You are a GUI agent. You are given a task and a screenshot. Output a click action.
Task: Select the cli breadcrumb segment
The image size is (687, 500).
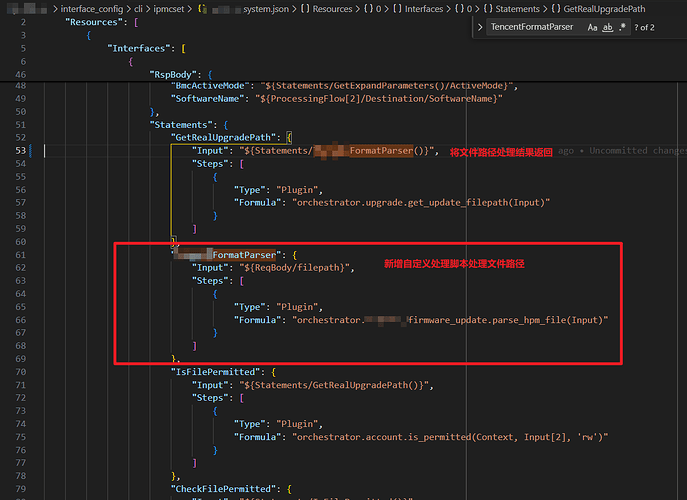coord(139,8)
